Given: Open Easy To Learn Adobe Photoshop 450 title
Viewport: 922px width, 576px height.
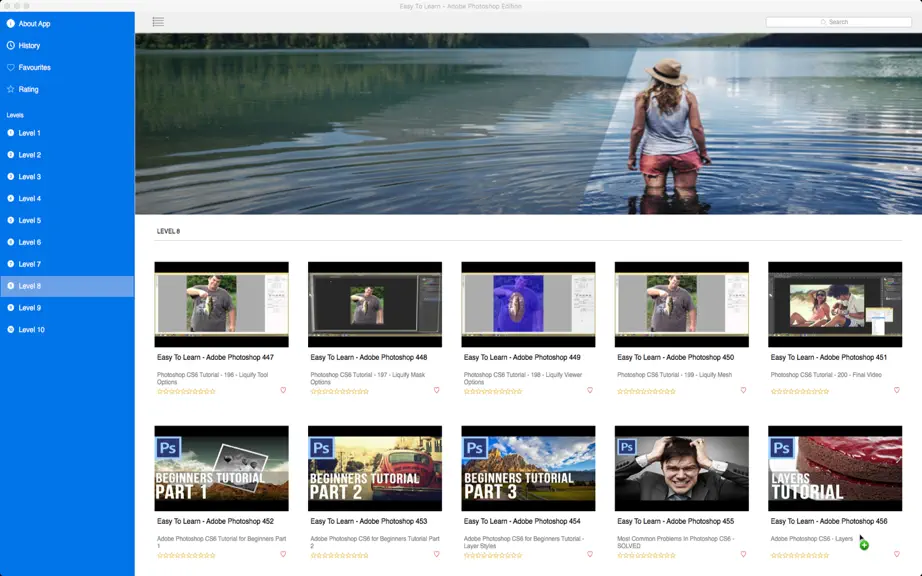Looking at the screenshot, I should pyautogui.click(x=675, y=357).
